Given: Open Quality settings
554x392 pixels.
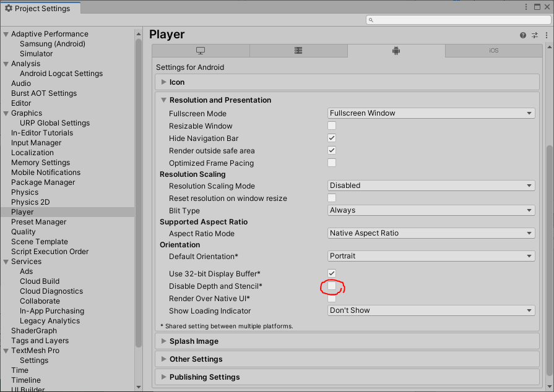Looking at the screenshot, I should (x=24, y=231).
